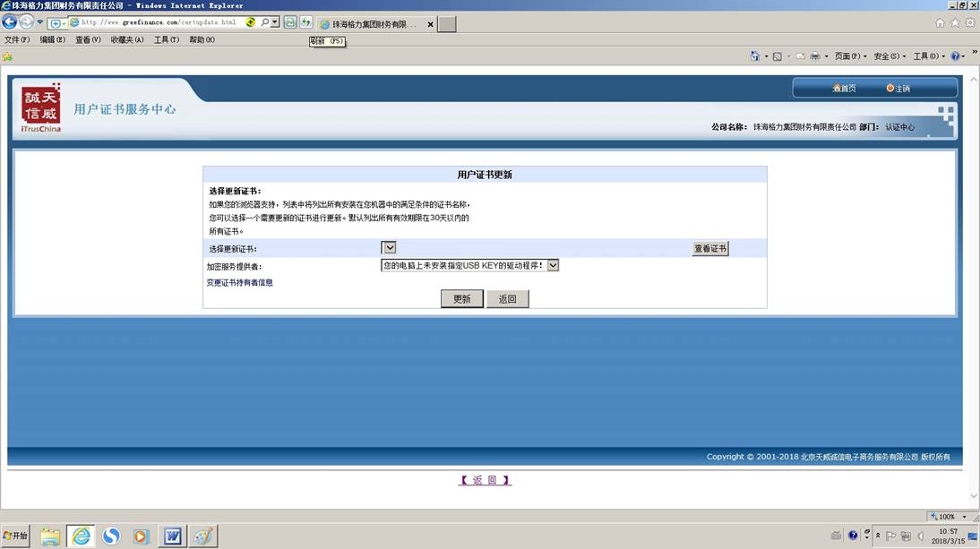Open the 安全(S) dropdown in command bar
Viewport: 980px width, 549px height.
point(890,56)
